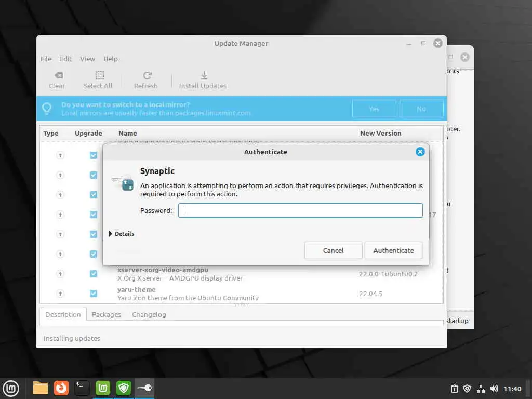Sort the list by the Upgrade column header
This screenshot has height=399, width=532.
(x=88, y=134)
